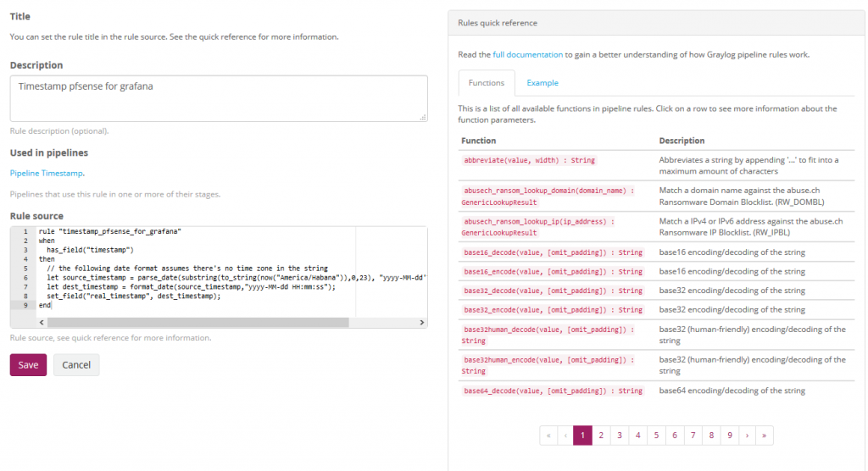Open the Pipeline Timestamp link
Image resolution: width=868 pixels, height=471 pixels.
coord(47,173)
